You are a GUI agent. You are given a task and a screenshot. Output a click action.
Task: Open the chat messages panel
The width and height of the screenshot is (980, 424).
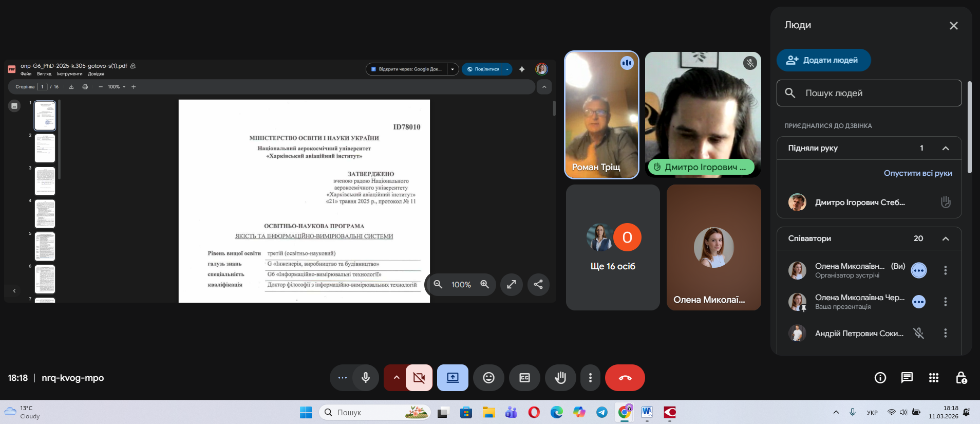point(907,378)
